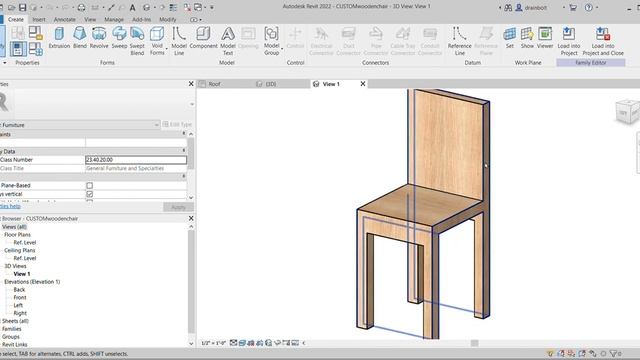This screenshot has width=640, height=360.
Task: Click the Edit Type button
Action: pyautogui.click(x=177, y=124)
